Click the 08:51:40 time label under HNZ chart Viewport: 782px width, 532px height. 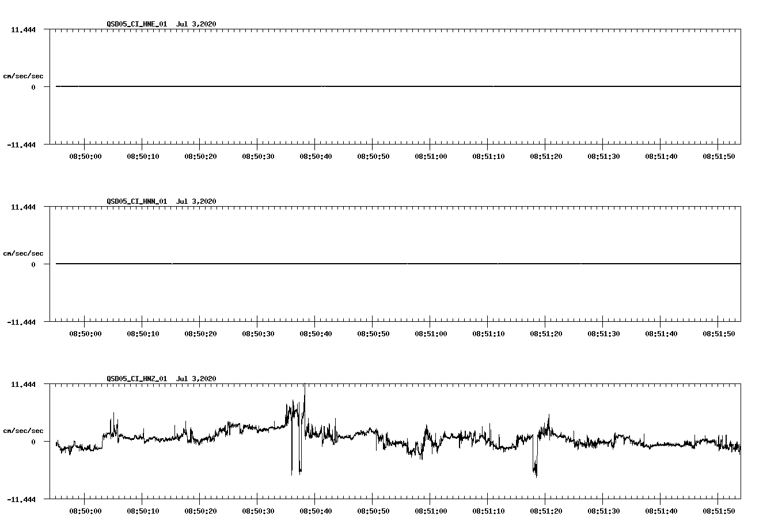pyautogui.click(x=661, y=511)
